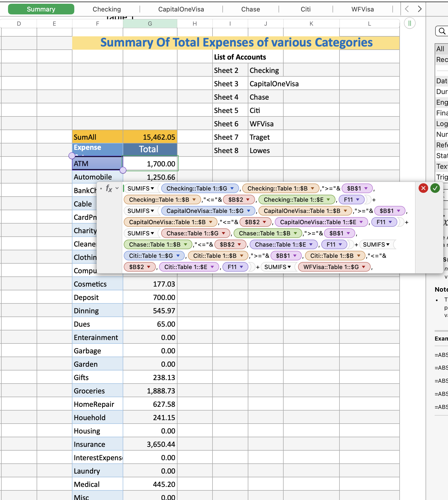Click the Cosmetics expense label
Image resolution: width=448 pixels, height=500 pixels.
(x=98, y=284)
